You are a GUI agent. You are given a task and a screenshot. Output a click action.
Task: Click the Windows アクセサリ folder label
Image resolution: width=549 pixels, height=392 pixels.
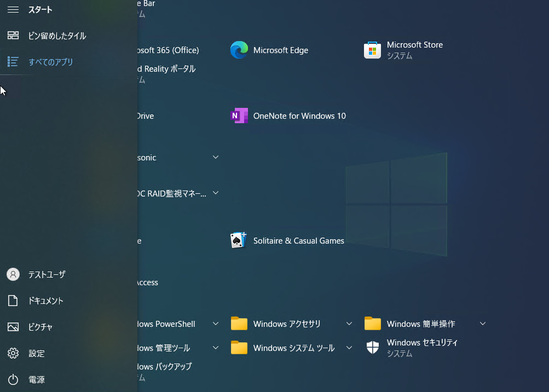(287, 324)
